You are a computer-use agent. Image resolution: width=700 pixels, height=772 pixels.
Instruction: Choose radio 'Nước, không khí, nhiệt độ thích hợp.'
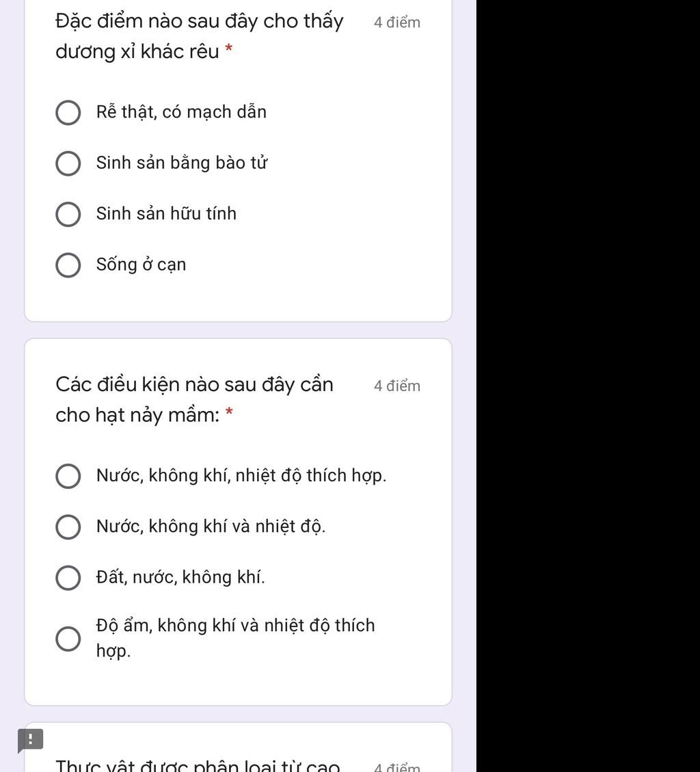tap(68, 477)
